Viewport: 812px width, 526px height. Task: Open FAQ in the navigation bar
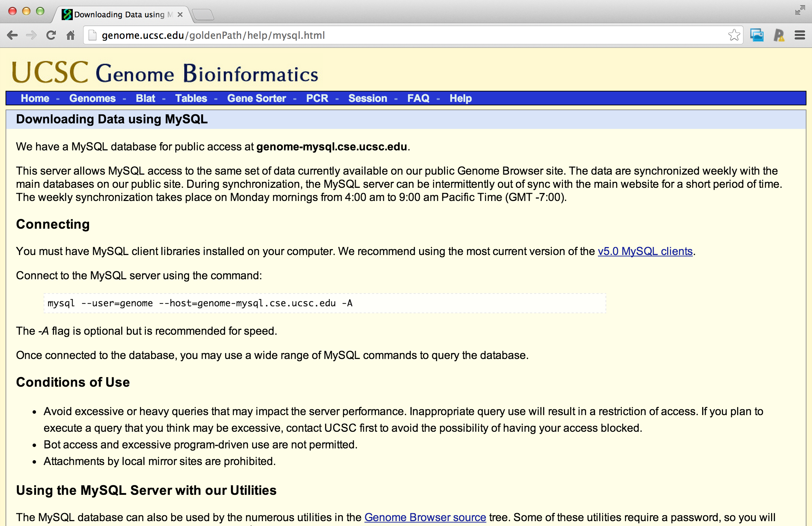pyautogui.click(x=418, y=98)
